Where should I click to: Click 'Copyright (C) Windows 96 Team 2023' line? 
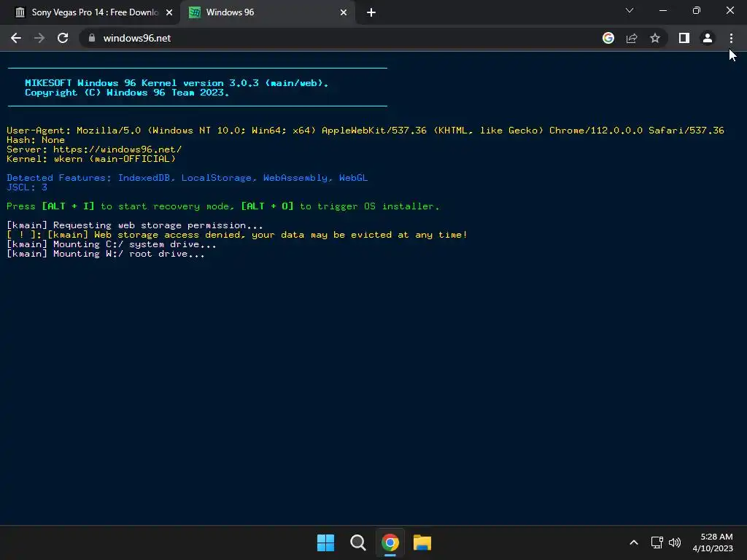coord(127,93)
